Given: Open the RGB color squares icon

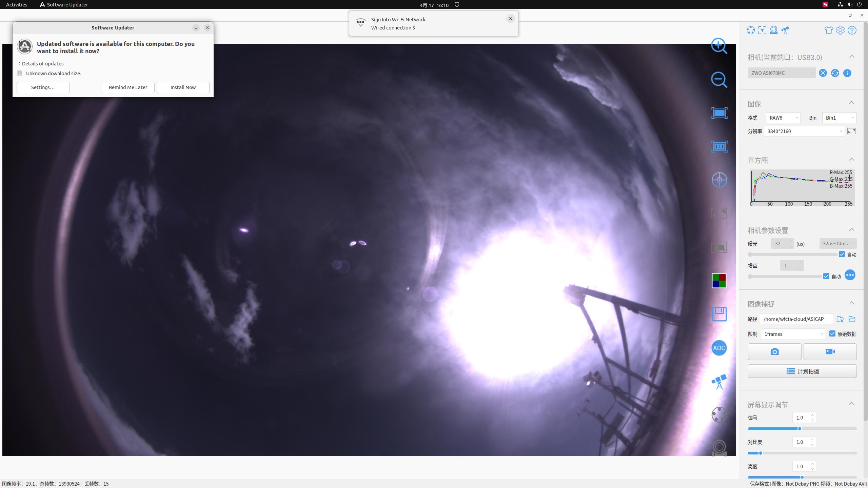Looking at the screenshot, I should (719, 281).
